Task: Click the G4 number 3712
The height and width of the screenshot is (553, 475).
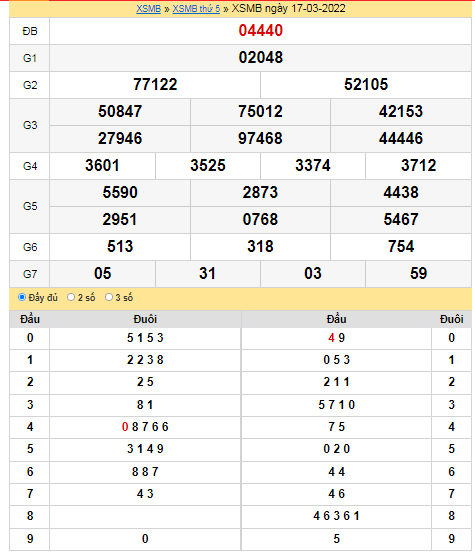Action: 419,165
